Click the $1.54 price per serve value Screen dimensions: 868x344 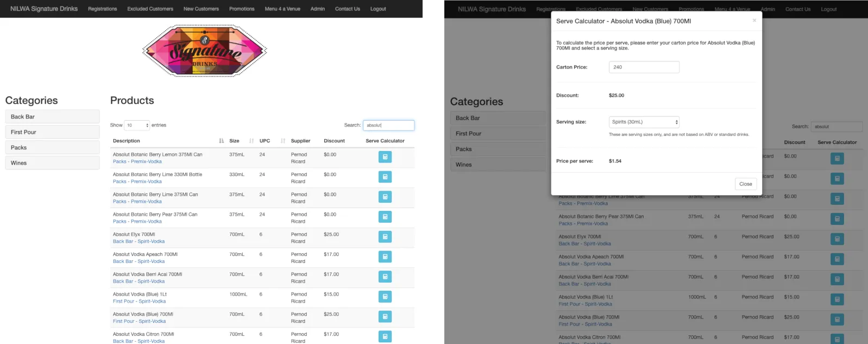[x=615, y=161]
